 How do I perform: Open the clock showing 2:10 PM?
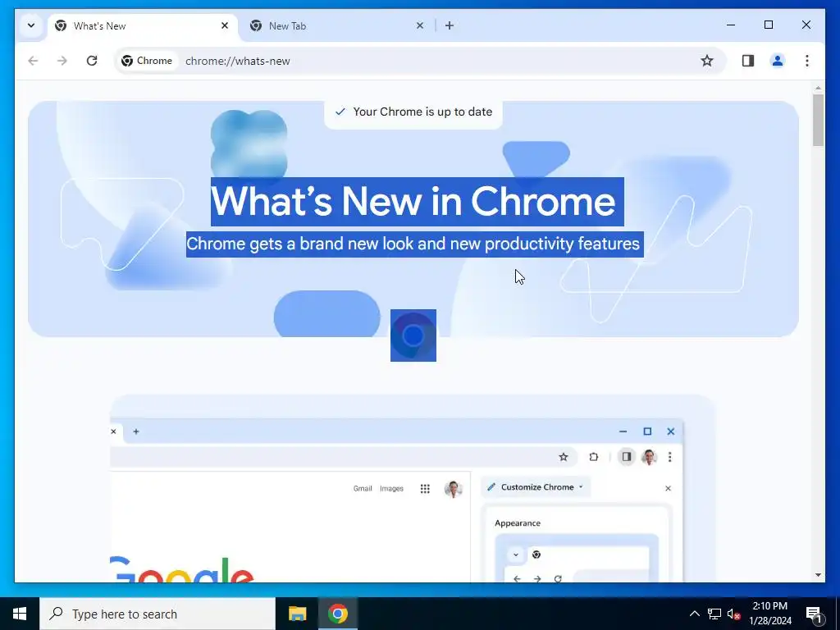[769, 614]
